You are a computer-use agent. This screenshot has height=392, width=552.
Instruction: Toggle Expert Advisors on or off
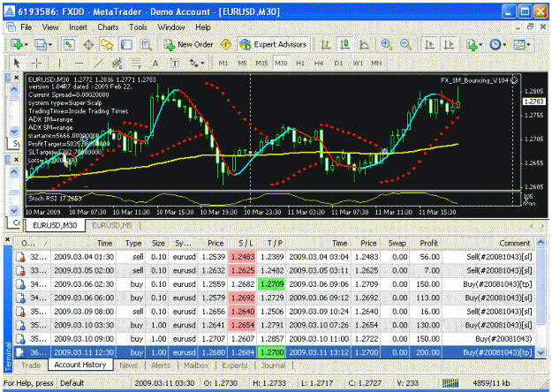click(273, 45)
